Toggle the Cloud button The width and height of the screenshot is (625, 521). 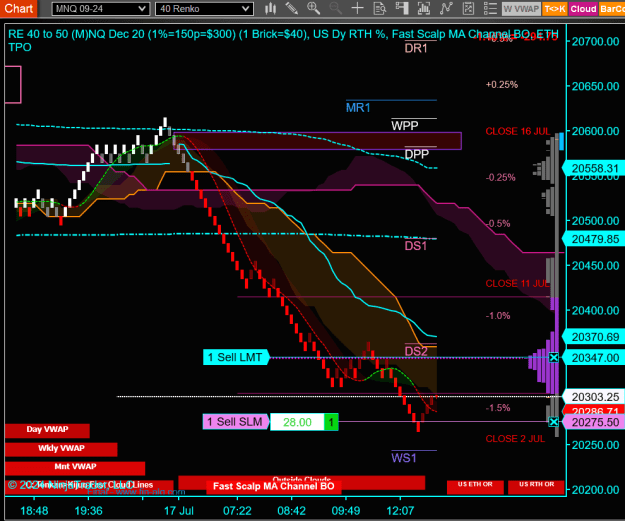583,9
